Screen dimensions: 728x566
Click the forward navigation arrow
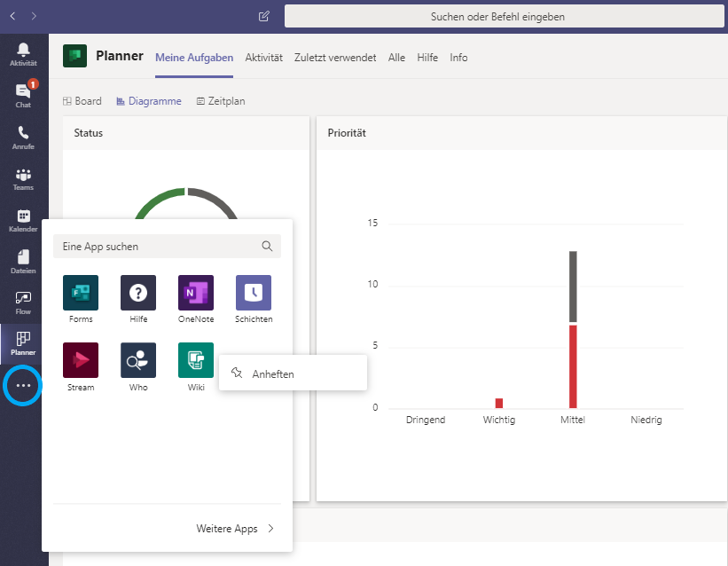click(34, 16)
